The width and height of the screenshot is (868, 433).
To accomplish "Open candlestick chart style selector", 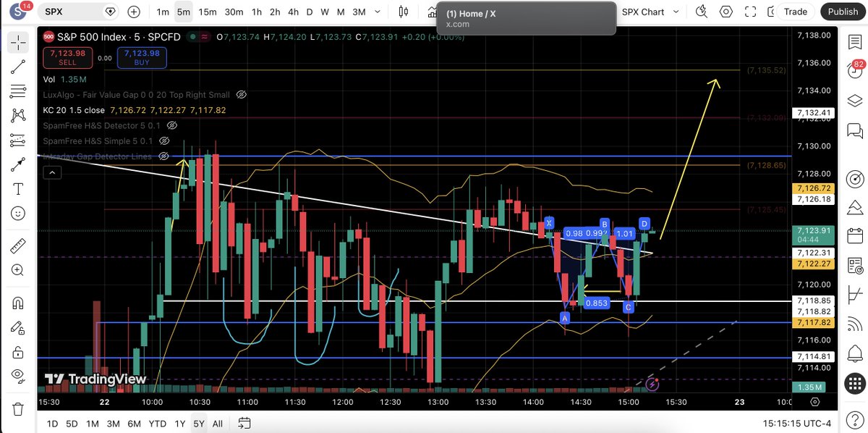I will 404,12.
